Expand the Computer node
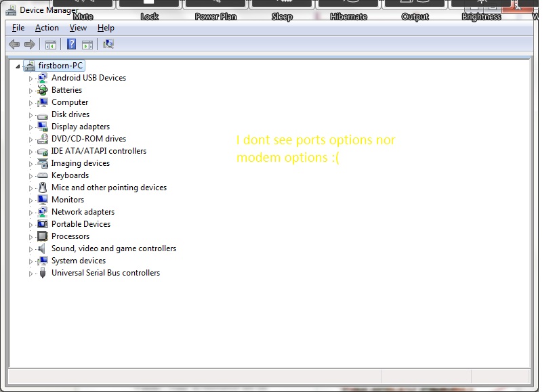The width and height of the screenshot is (555, 392). [30, 103]
